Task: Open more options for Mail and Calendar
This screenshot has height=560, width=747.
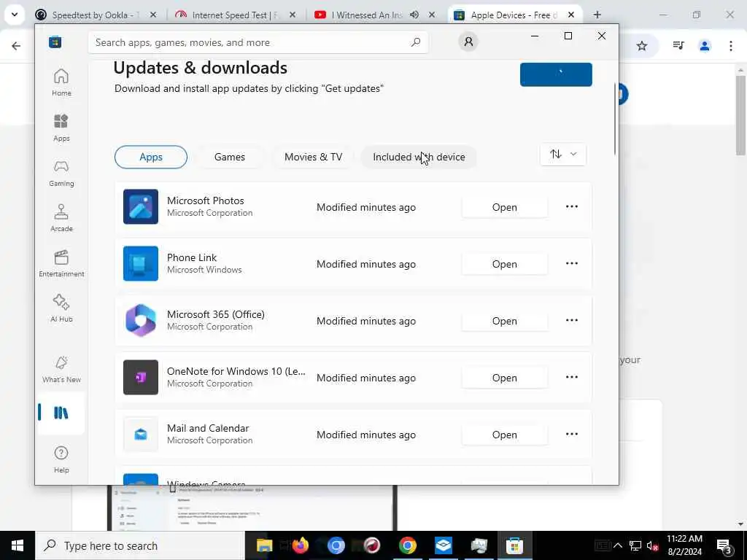Action: click(572, 435)
